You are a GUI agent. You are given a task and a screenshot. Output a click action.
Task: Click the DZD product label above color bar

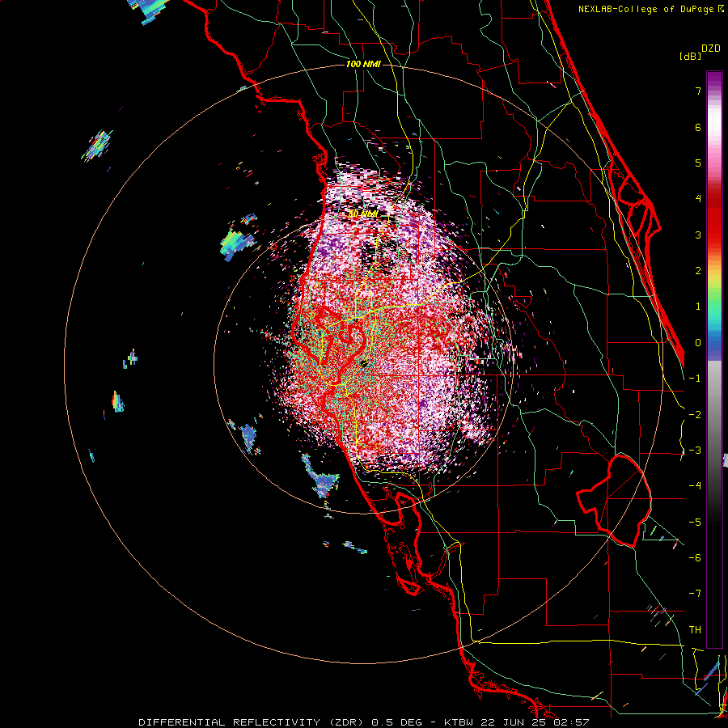point(711,49)
